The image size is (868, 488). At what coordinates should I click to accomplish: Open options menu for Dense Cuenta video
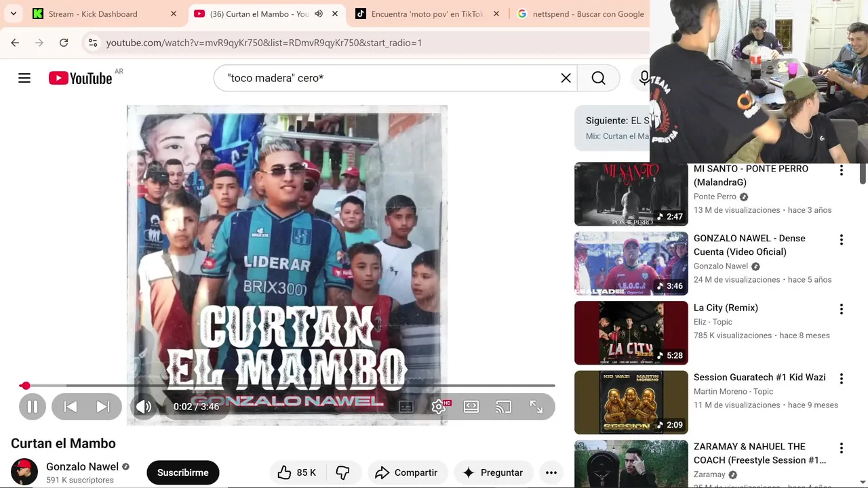[x=842, y=240]
